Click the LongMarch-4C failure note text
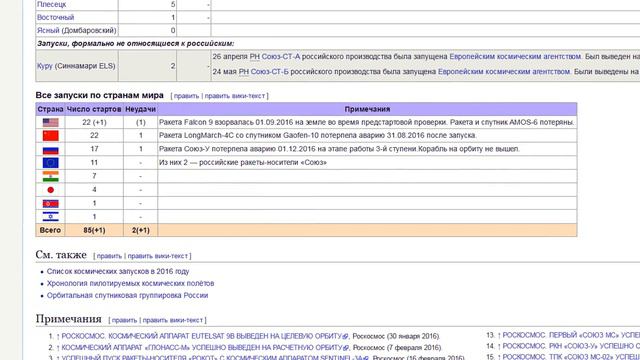 (318, 136)
